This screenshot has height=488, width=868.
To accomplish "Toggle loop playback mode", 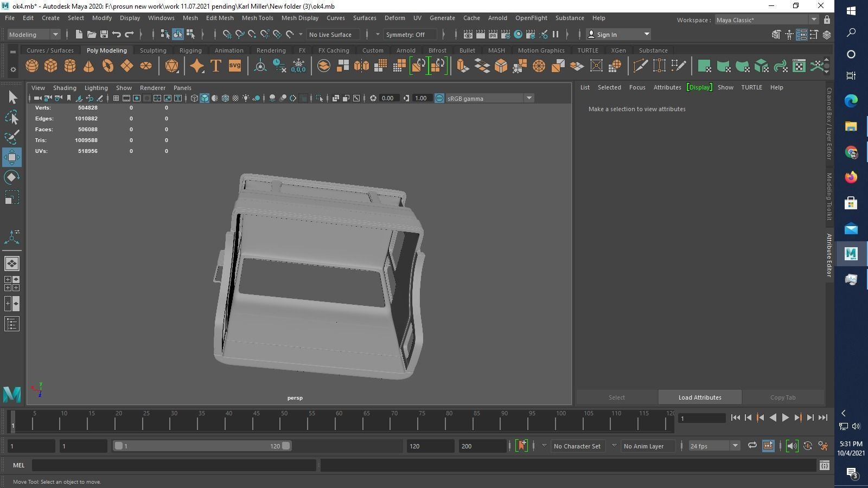I will (x=752, y=446).
